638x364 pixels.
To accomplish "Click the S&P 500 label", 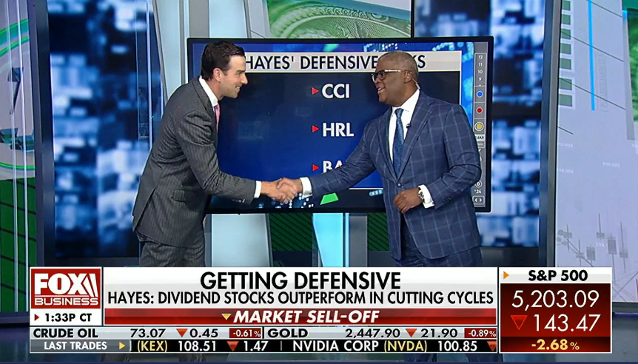I will point(557,276).
